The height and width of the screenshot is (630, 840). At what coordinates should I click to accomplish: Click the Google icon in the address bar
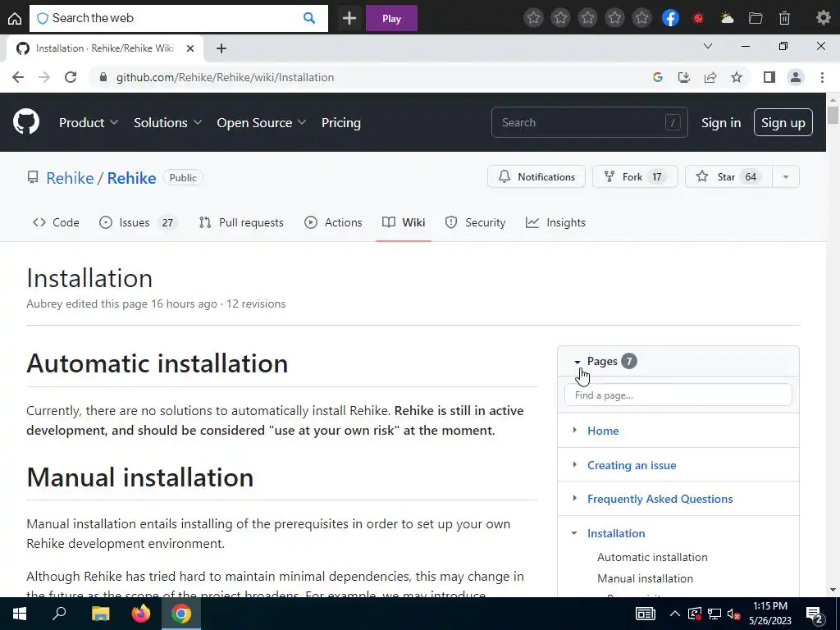(658, 77)
